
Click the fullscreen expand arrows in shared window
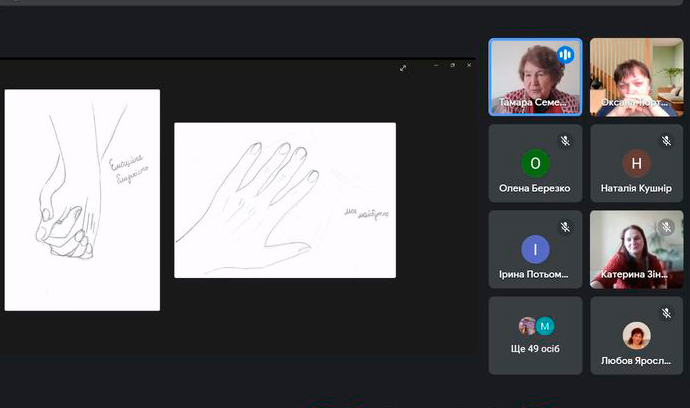point(403,68)
